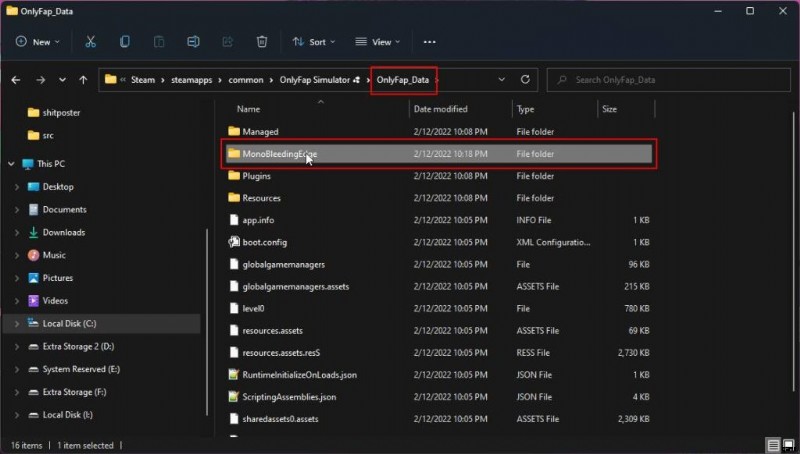Click the Search OnlyFap_Data field

pyautogui.click(x=668, y=80)
